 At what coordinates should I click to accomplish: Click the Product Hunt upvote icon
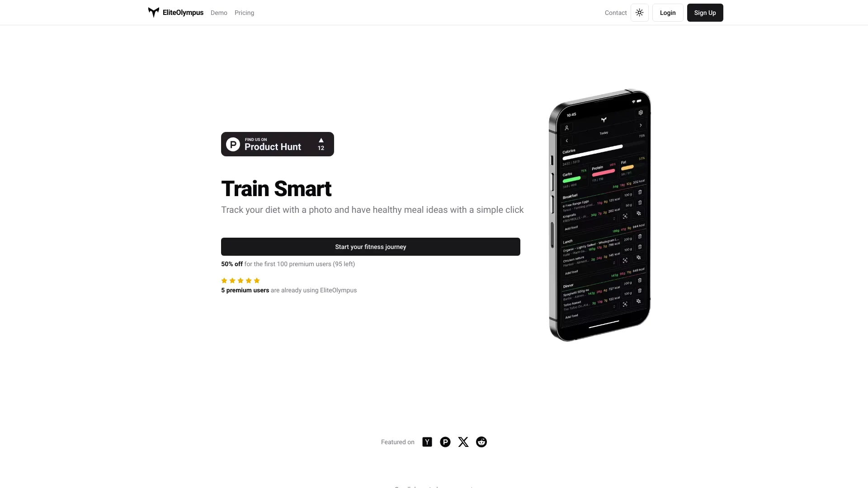pos(321,140)
